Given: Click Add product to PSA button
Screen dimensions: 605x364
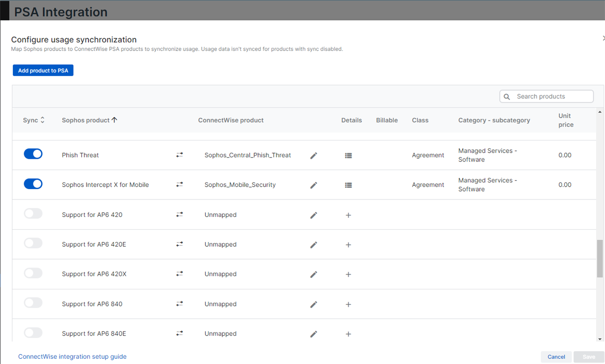Looking at the screenshot, I should pos(43,70).
